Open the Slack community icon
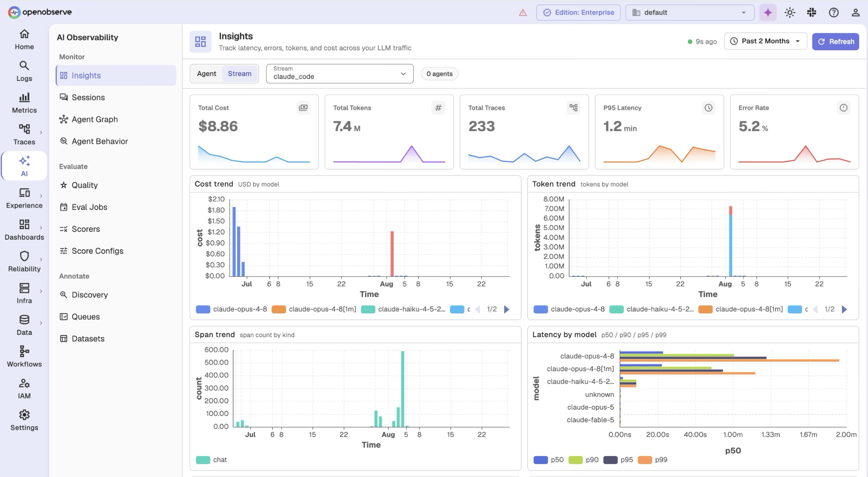 click(812, 13)
